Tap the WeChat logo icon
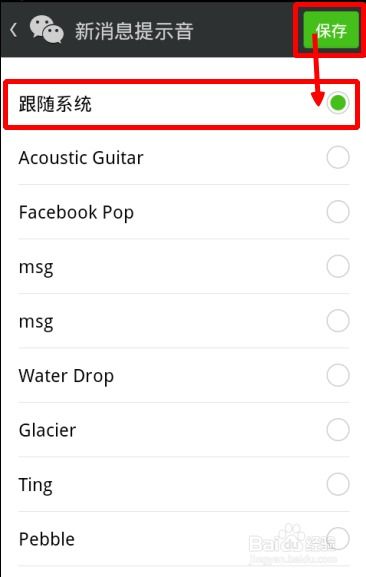 coord(46,30)
